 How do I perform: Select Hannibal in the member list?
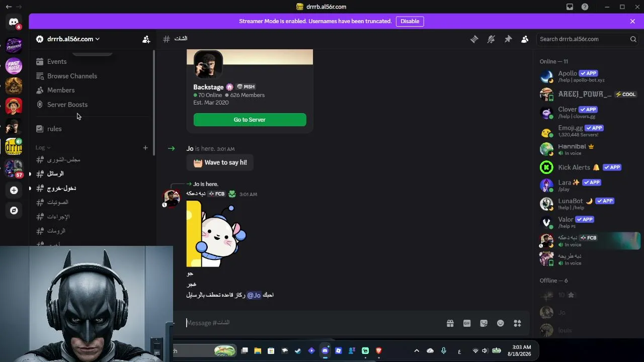pyautogui.click(x=588, y=149)
